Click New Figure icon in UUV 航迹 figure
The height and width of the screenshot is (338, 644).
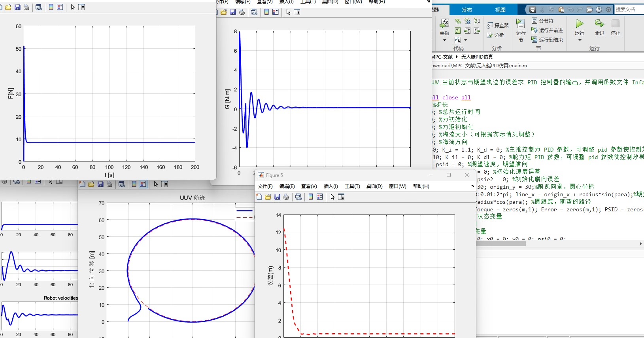click(82, 184)
